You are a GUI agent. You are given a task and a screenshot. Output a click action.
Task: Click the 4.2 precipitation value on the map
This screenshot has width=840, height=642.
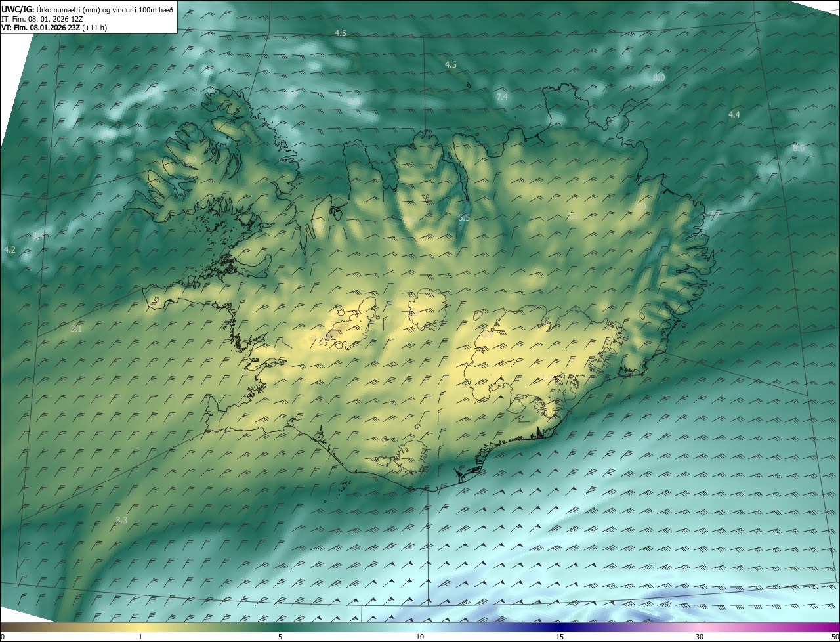tap(10, 250)
